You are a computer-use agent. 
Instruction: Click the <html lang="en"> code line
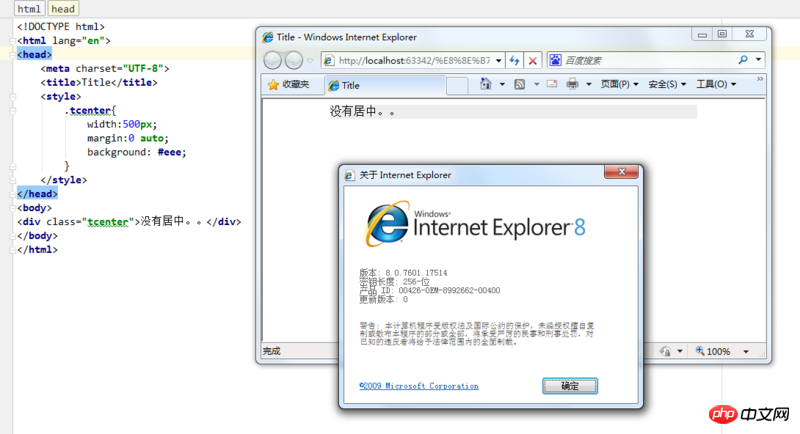[x=64, y=40]
